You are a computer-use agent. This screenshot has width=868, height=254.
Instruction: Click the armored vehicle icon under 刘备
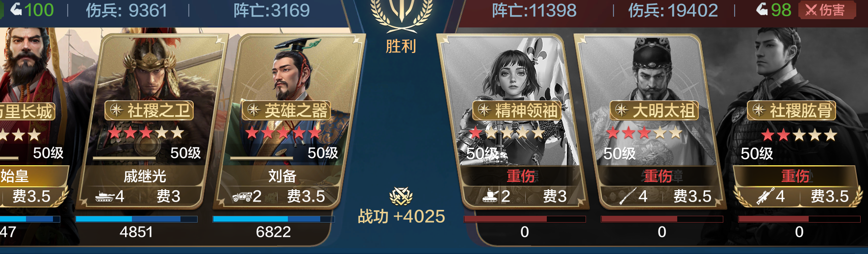click(x=242, y=197)
